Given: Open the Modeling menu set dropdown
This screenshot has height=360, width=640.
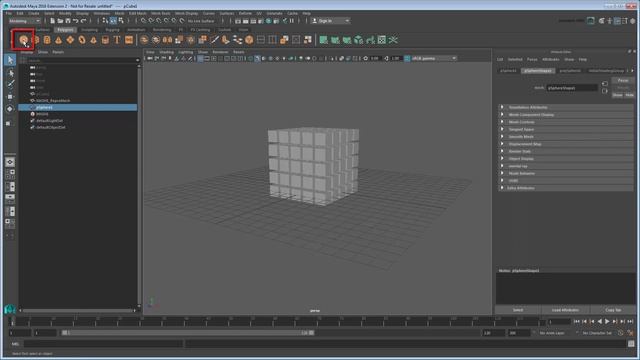Looking at the screenshot, I should coord(24,21).
